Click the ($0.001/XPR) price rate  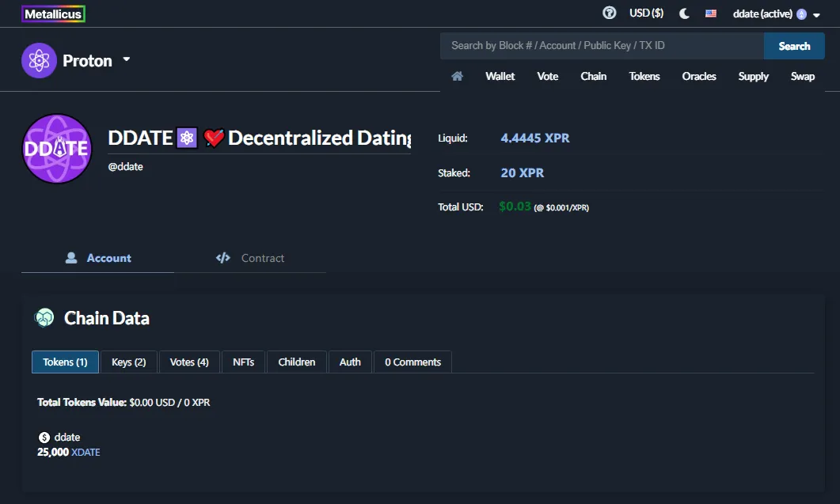coord(561,208)
